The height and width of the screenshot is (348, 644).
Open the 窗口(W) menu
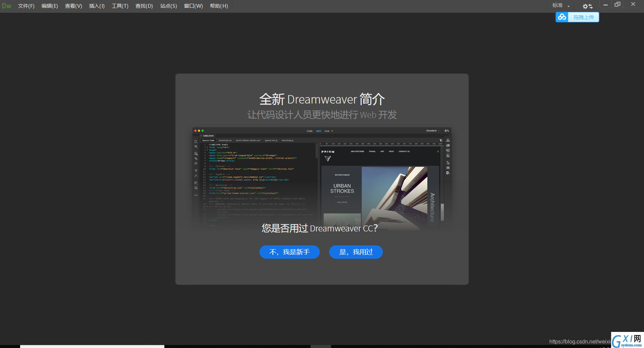(x=194, y=6)
